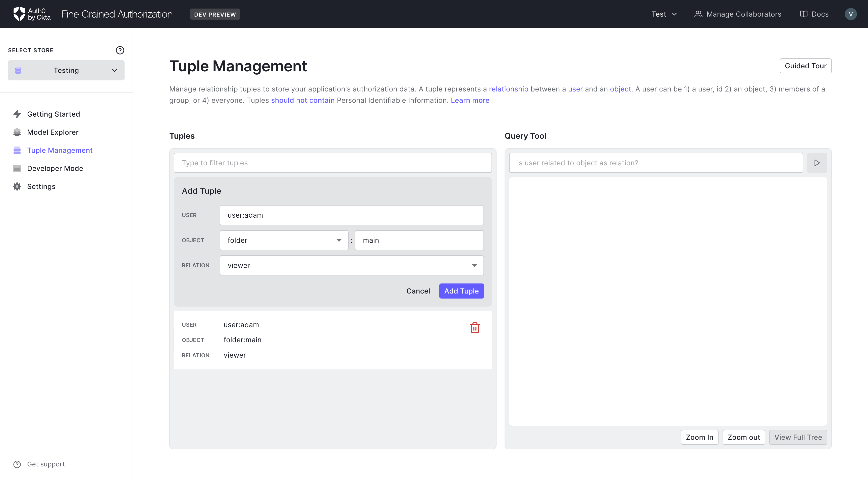
Task: Delete the user:adam tuple with trash icon
Action: point(475,328)
